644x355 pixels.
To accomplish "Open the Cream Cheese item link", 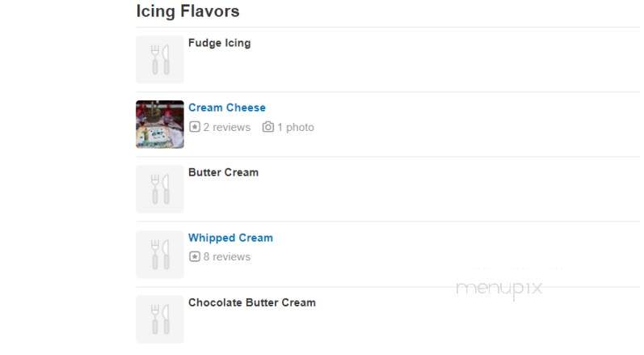I will [227, 108].
